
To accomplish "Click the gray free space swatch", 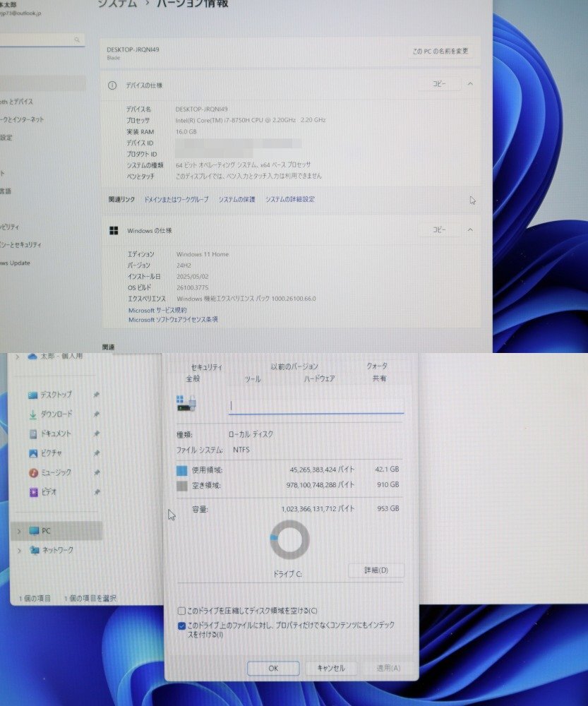I will click(x=182, y=486).
